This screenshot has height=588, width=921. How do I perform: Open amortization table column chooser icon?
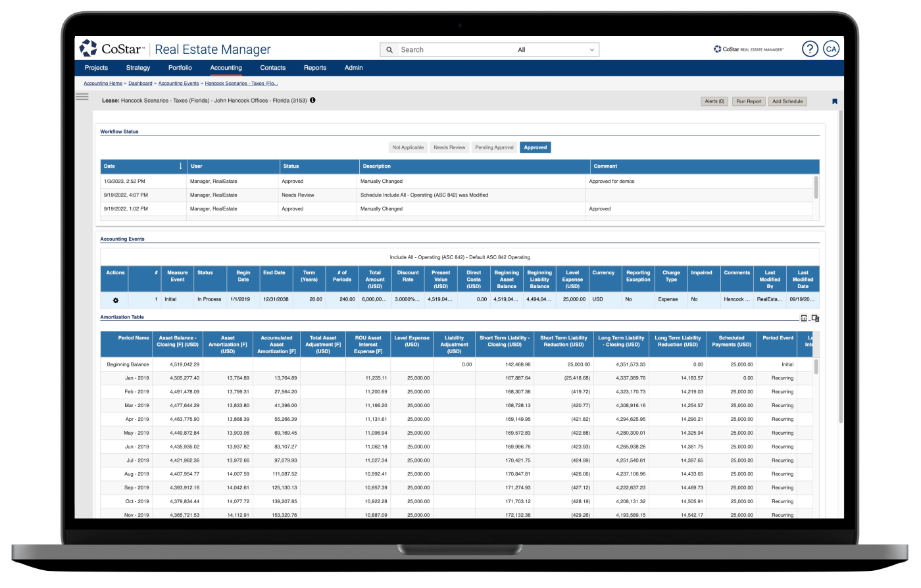815,318
